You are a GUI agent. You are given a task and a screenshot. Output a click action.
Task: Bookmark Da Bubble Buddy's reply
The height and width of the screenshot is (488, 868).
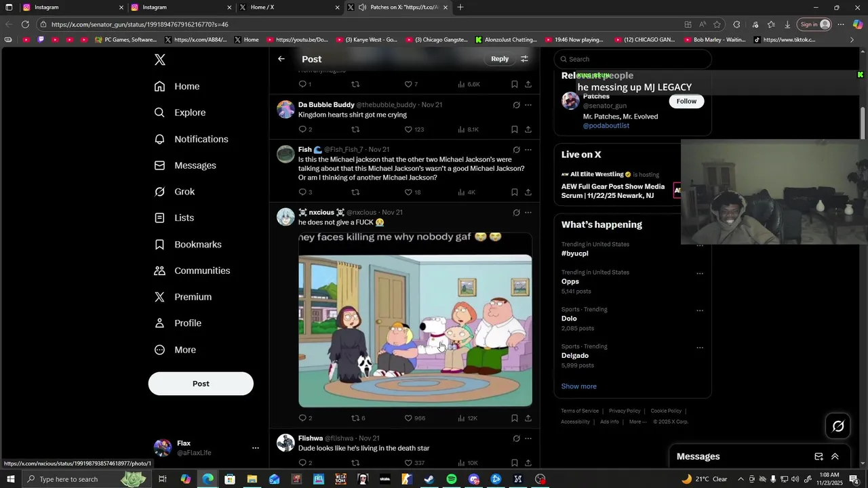(514, 129)
